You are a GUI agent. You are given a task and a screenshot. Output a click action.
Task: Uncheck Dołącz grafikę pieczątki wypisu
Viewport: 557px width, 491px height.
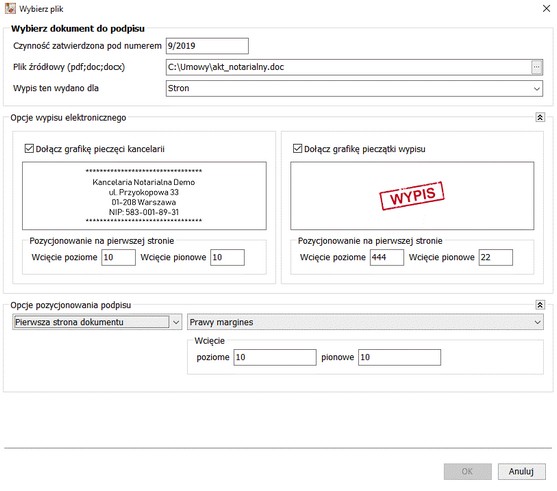click(x=297, y=149)
